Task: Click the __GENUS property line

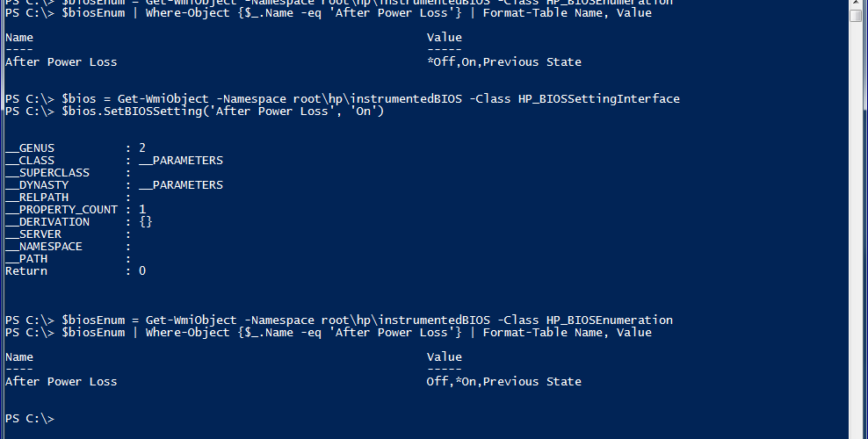Action: click(76, 148)
